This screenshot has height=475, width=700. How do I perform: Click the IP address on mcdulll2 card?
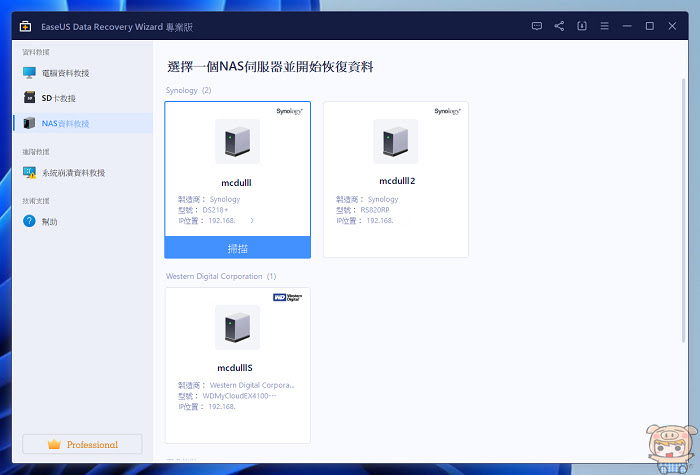pyautogui.click(x=380, y=221)
